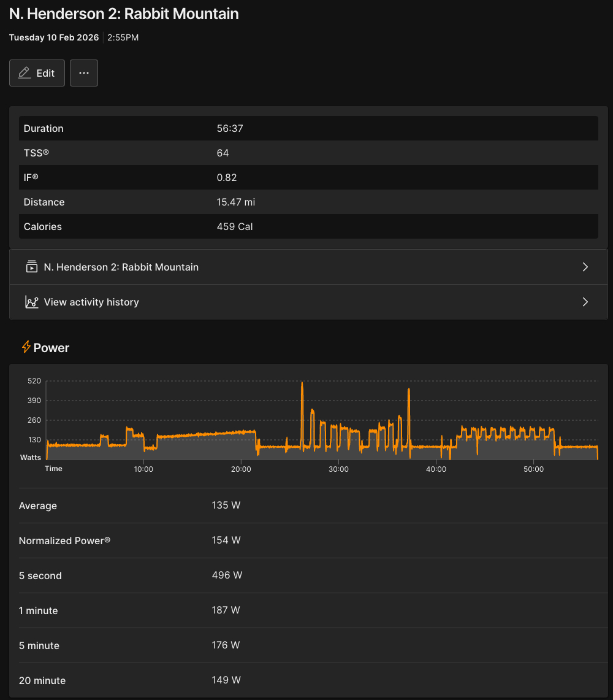Select the Duration row in summary table
The width and height of the screenshot is (613, 700).
pos(308,128)
